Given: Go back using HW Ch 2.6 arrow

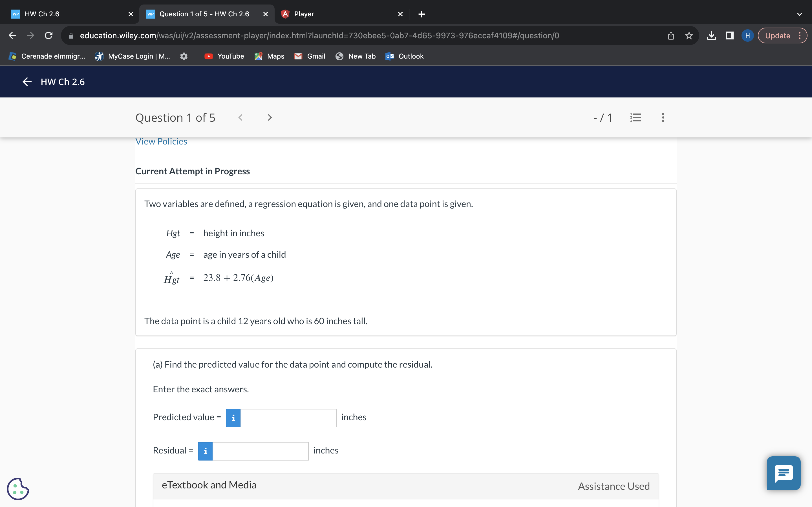Looking at the screenshot, I should pos(27,82).
